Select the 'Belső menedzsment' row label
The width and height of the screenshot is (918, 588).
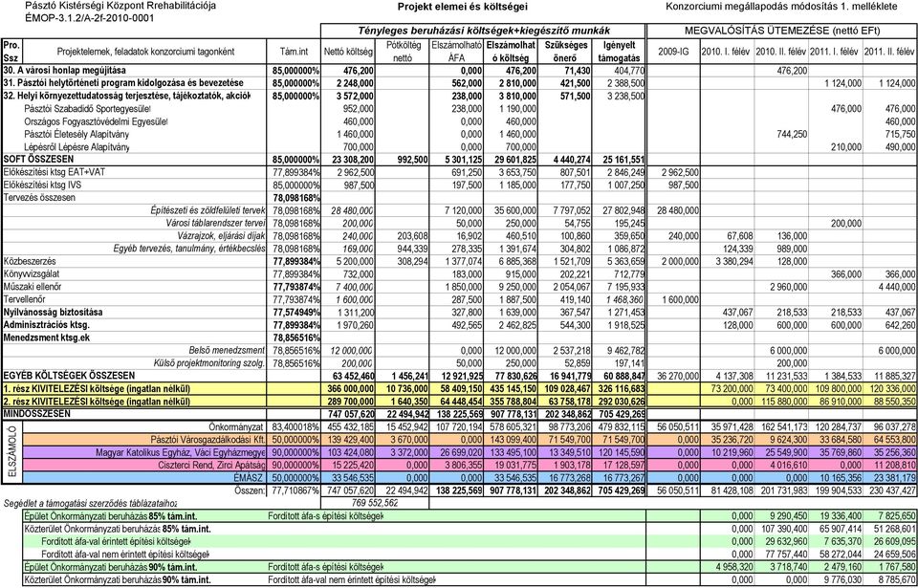click(x=228, y=350)
